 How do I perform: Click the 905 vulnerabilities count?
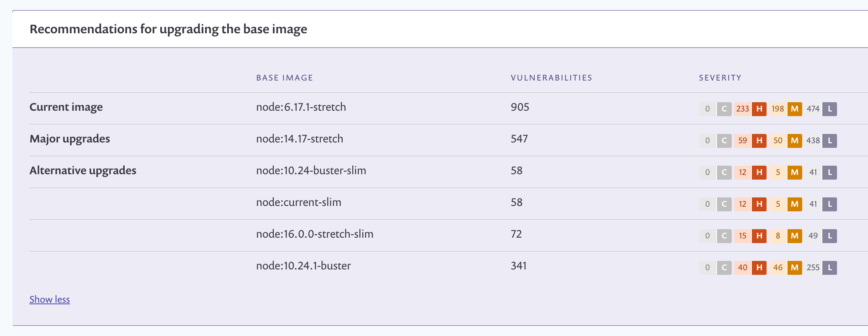(520, 107)
